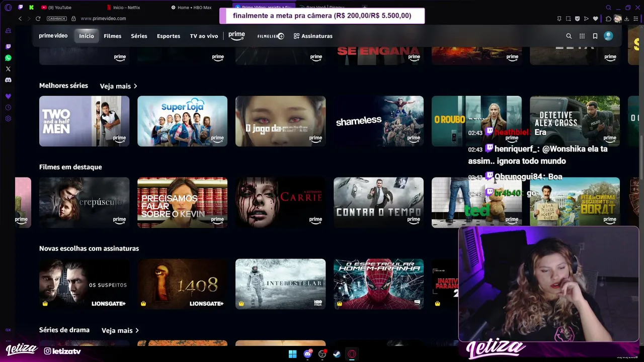Click the pinned Twitch tab icon
The width and height of the screenshot is (644, 362).
point(21,8)
